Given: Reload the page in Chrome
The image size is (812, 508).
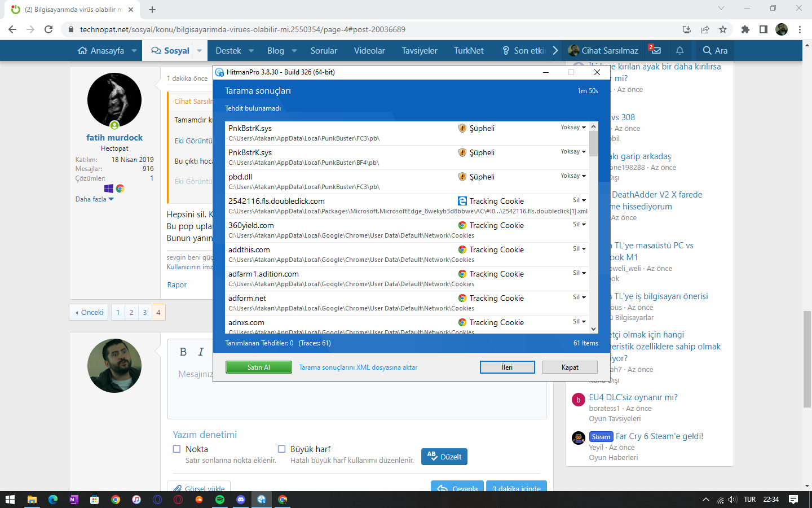Looking at the screenshot, I should pos(48,29).
